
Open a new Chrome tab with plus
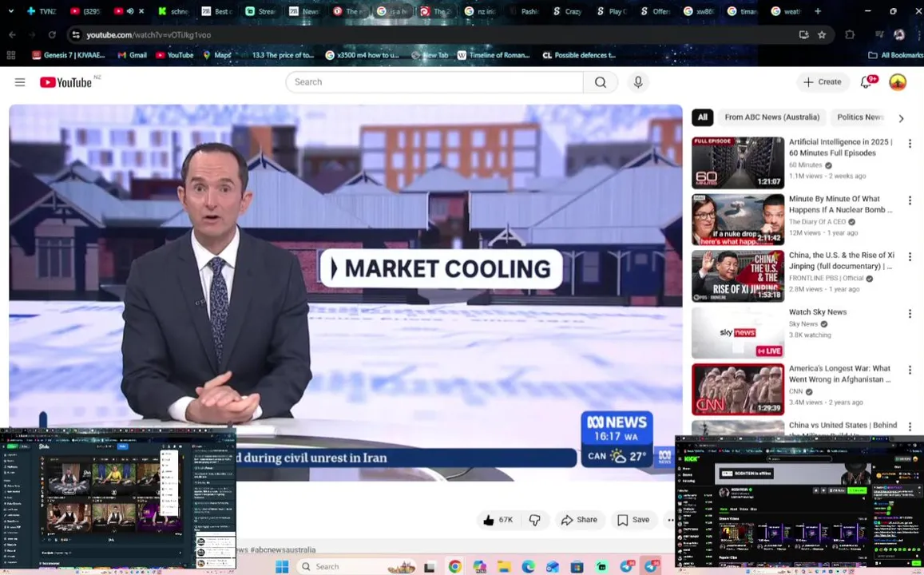(x=817, y=11)
